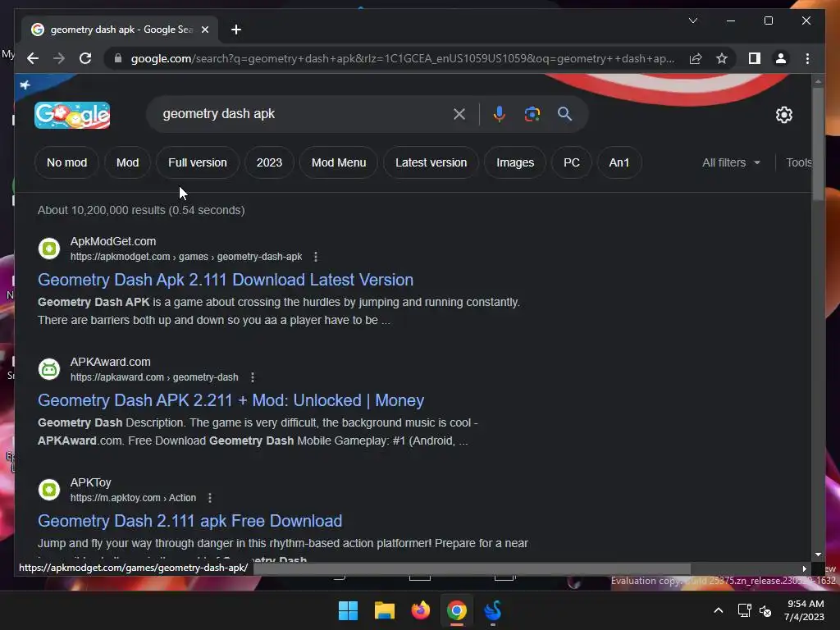The width and height of the screenshot is (840, 630).
Task: Open search Tools
Action: [799, 162]
